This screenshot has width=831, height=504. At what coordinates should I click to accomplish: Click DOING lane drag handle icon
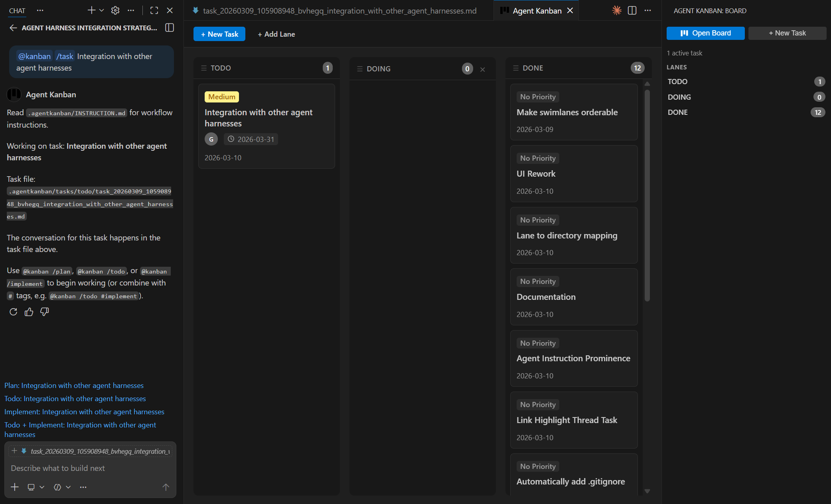point(360,69)
